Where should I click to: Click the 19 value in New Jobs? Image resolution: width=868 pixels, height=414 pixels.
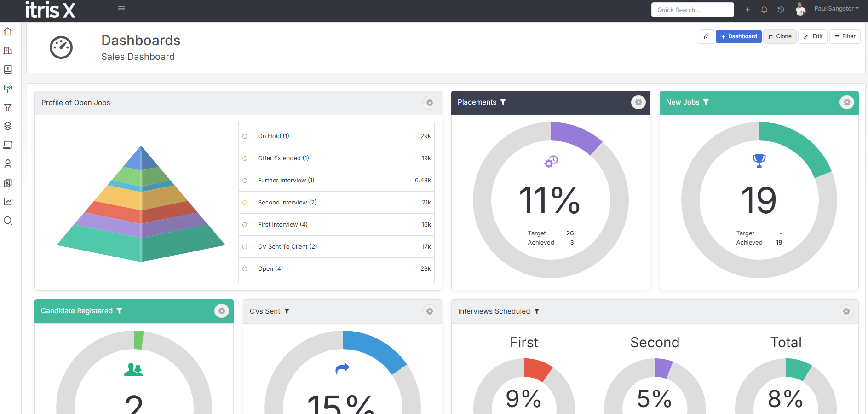(x=759, y=200)
